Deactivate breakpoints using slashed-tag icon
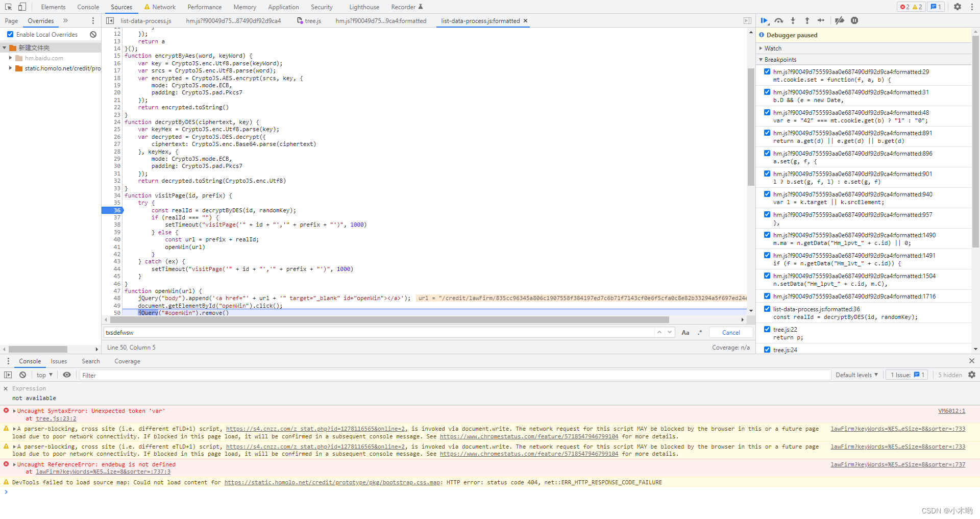This screenshot has height=519, width=980. click(x=840, y=20)
